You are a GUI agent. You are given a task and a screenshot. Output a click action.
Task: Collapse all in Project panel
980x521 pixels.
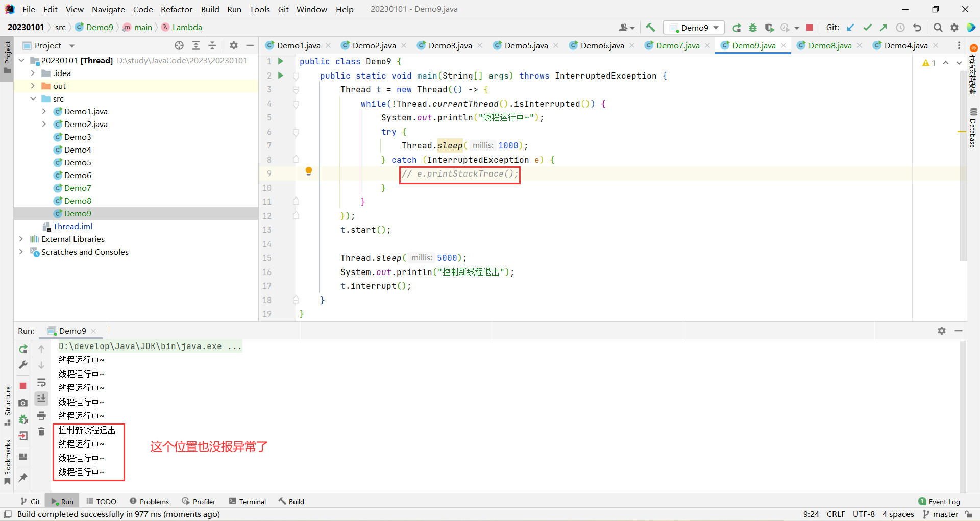tap(212, 45)
